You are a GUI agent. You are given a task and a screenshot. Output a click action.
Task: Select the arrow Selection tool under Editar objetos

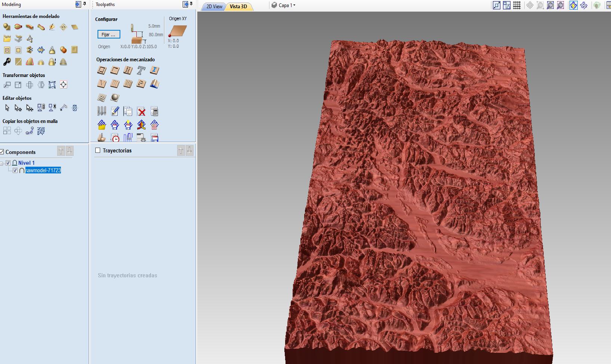click(7, 108)
